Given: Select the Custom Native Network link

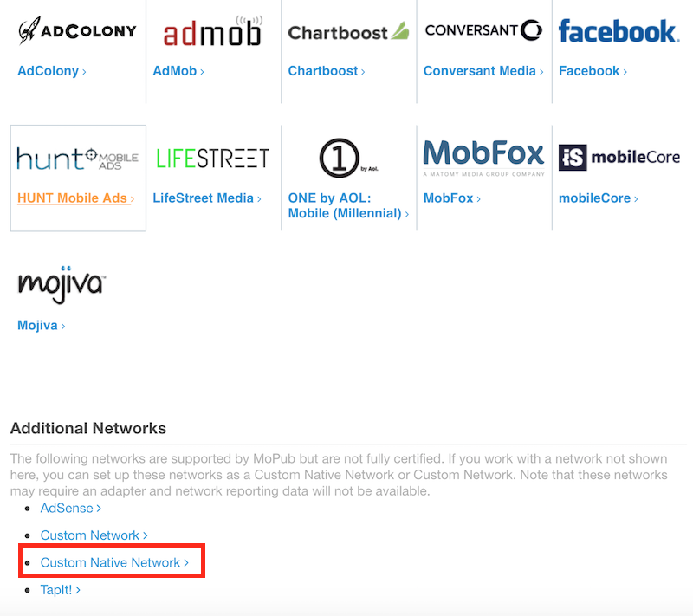Looking at the screenshot, I should [114, 562].
